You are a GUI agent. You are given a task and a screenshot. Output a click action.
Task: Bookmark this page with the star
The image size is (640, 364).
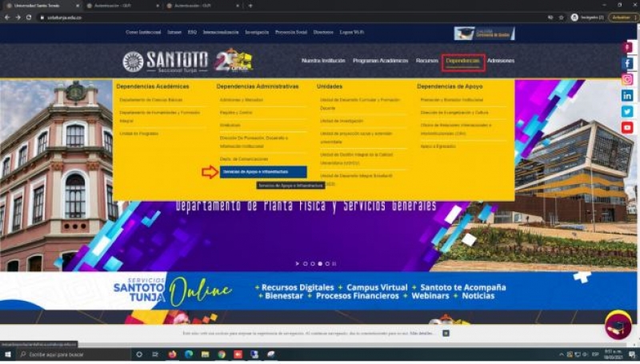[x=562, y=18]
